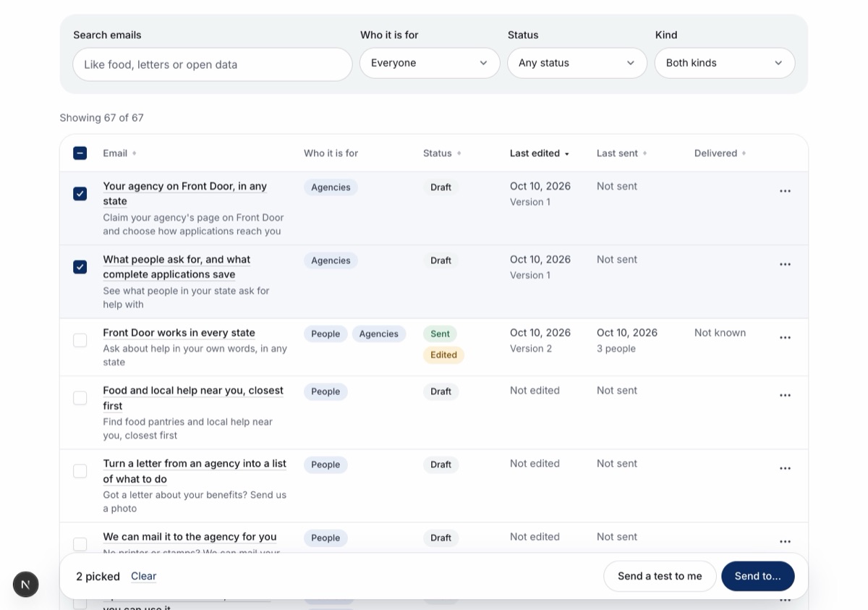Sort by the Delivered column header
The width and height of the screenshot is (868, 610).
720,153
